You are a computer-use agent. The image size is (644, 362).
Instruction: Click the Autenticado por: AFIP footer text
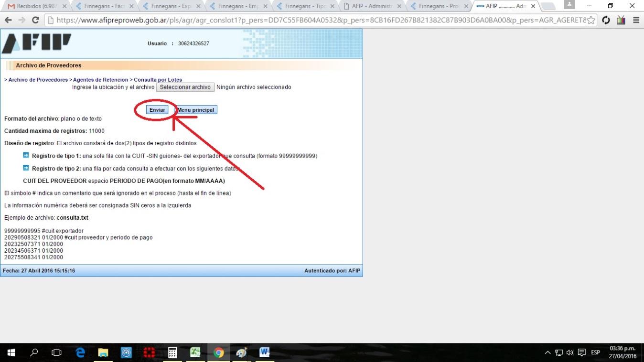click(333, 271)
